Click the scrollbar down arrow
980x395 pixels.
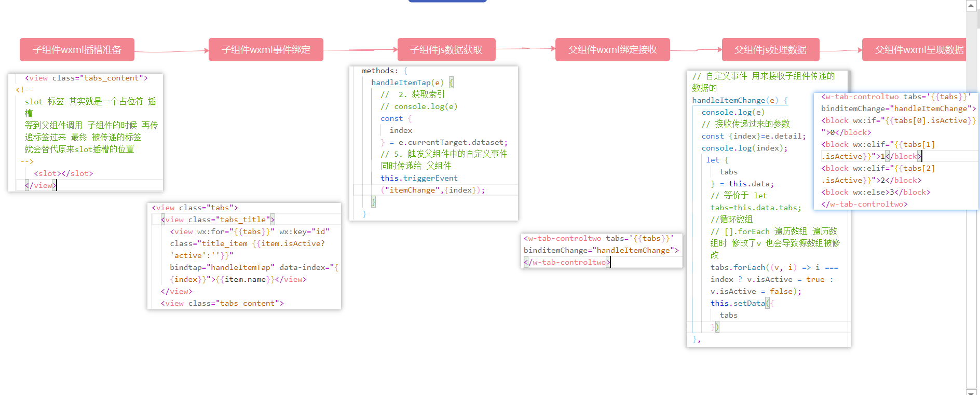click(971, 391)
